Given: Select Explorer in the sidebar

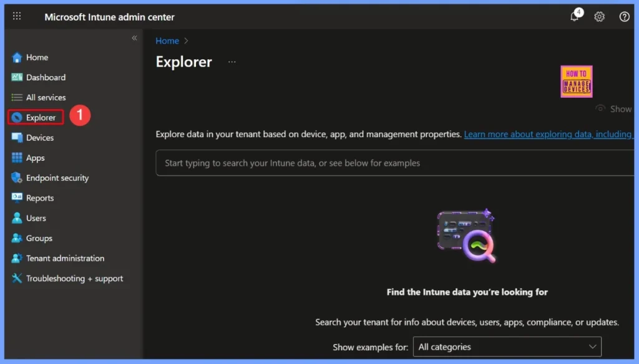Looking at the screenshot, I should click(41, 118).
